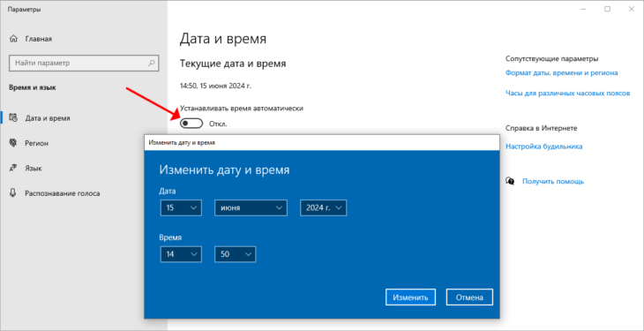Open Формат даты, времени и региона link
644x331 pixels.
point(561,72)
